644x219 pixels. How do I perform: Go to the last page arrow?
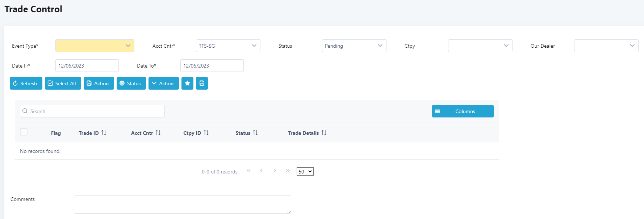[x=288, y=171]
